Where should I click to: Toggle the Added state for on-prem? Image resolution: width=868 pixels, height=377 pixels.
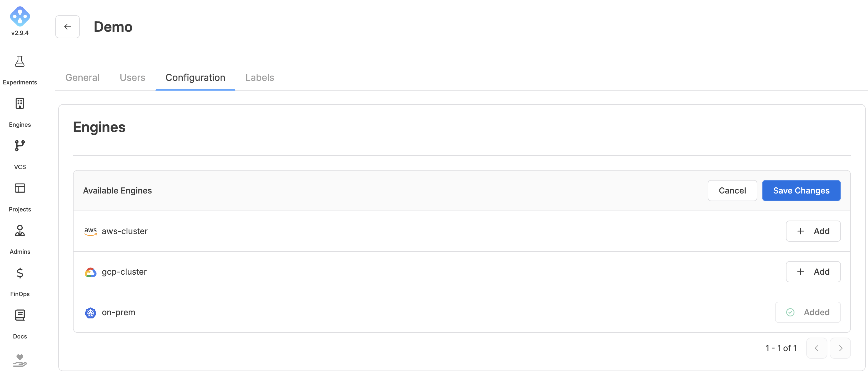(x=808, y=312)
